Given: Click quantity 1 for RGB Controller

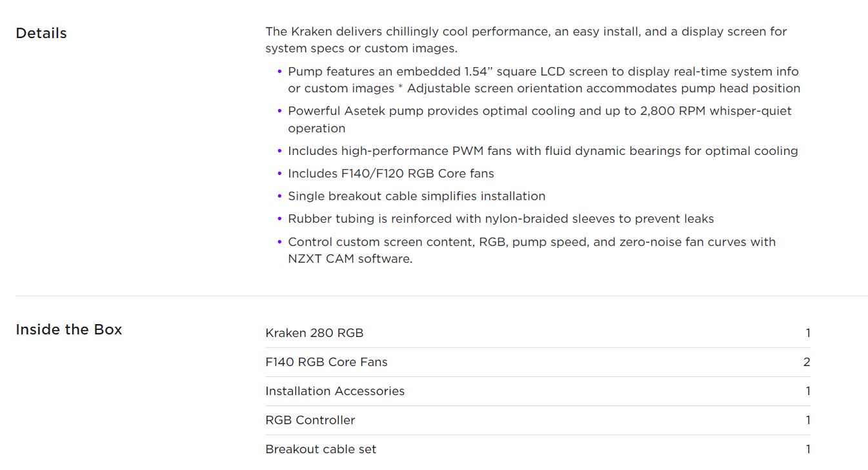Looking at the screenshot, I should 807,420.
